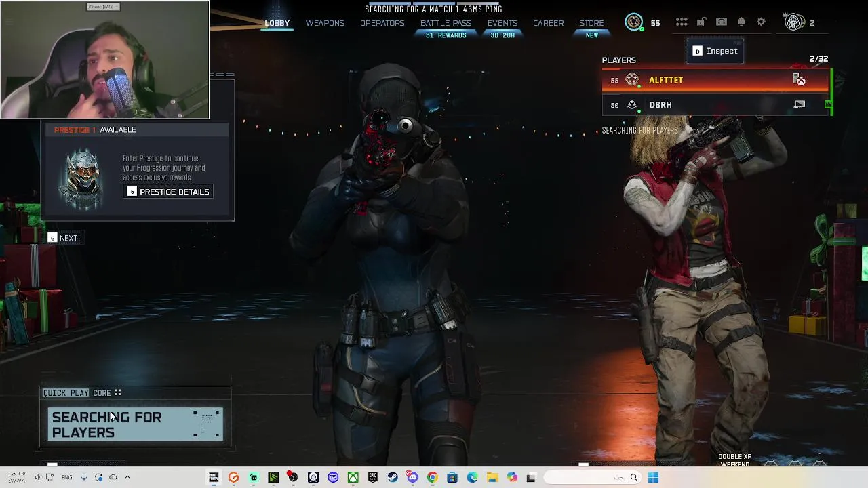
Task: Select the LOBBY tab
Action: pyautogui.click(x=277, y=23)
